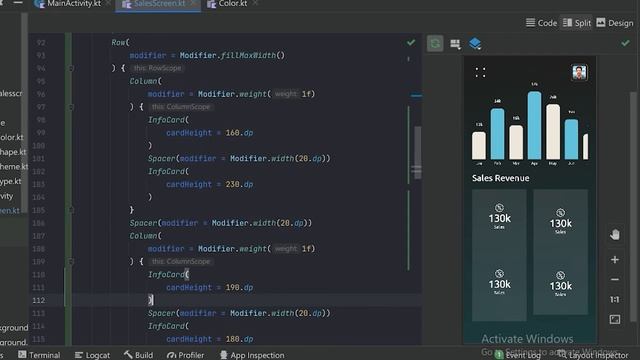Open Color.kt in the project tree

[x=11, y=137]
